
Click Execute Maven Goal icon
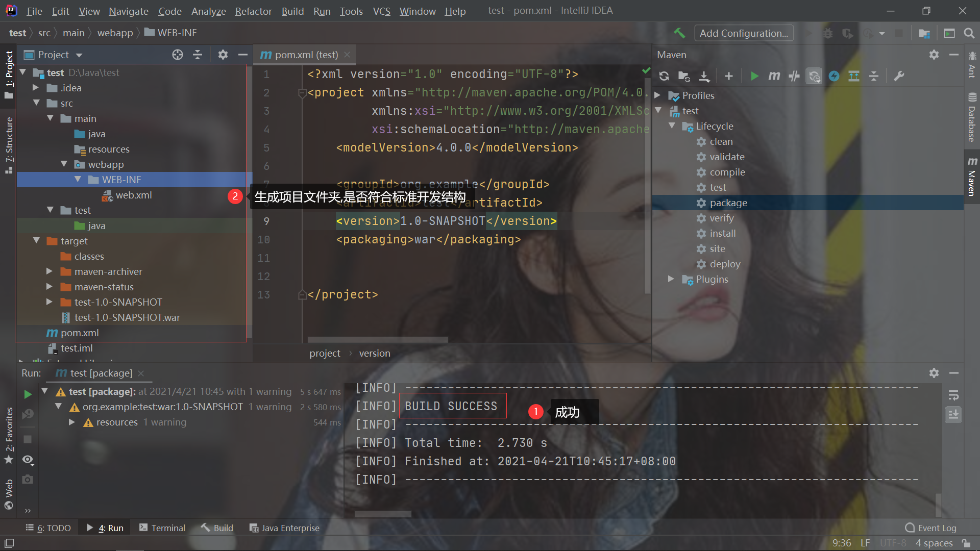774,76
